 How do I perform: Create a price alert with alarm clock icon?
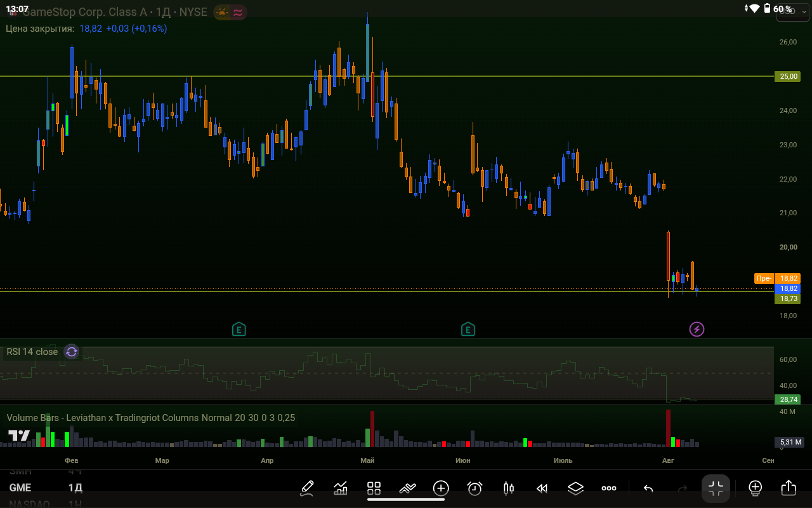pyautogui.click(x=475, y=488)
